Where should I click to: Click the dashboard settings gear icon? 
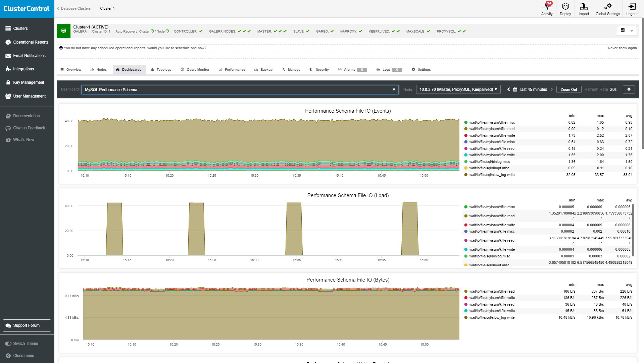pyautogui.click(x=629, y=89)
